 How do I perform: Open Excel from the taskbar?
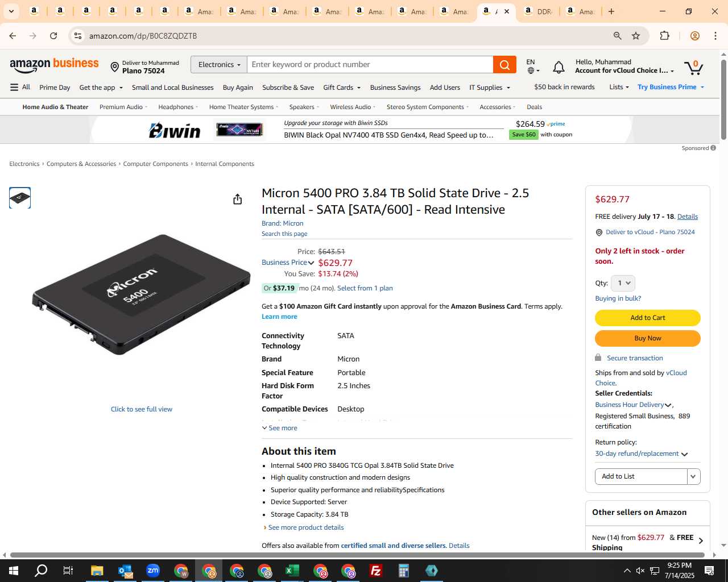tap(292, 571)
